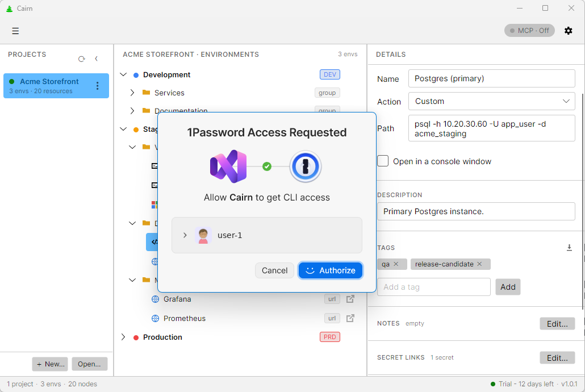Click the user-1 avatar
Viewport: 585px width, 392px height.
point(203,235)
